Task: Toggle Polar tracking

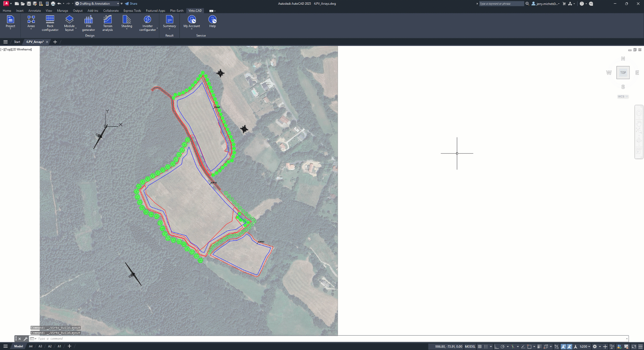Action: pyautogui.click(x=502, y=347)
